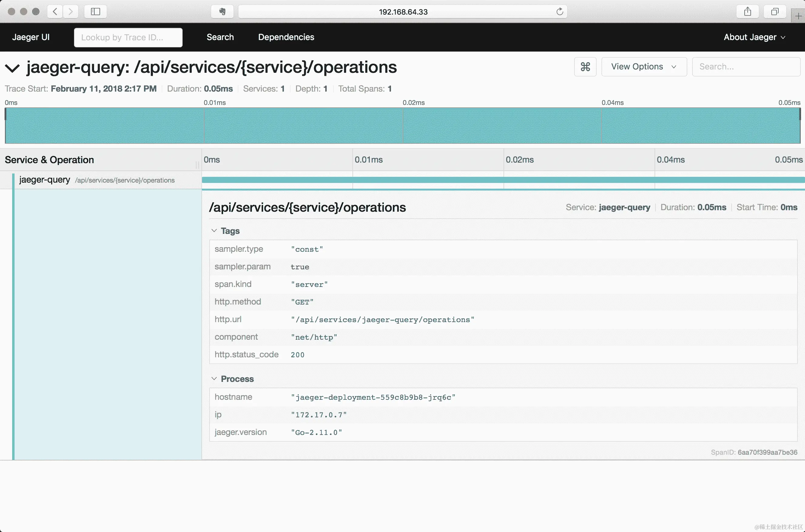Click the Jaeger UI home link
Viewport: 805px width, 532px height.
pos(31,37)
